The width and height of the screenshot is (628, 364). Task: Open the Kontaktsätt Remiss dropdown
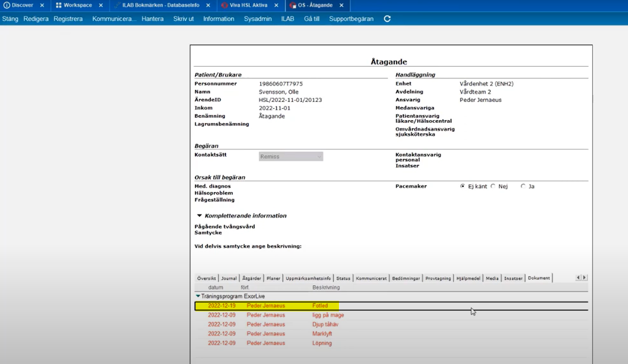click(291, 156)
